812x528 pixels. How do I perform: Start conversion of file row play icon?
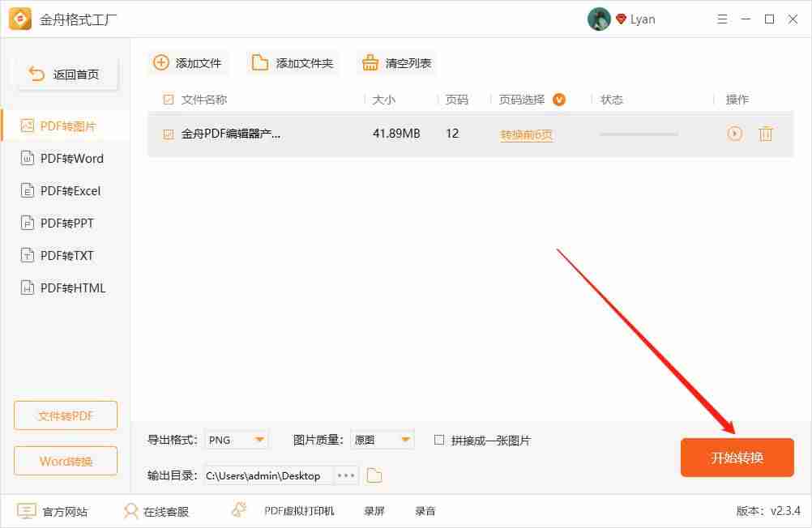pos(734,134)
